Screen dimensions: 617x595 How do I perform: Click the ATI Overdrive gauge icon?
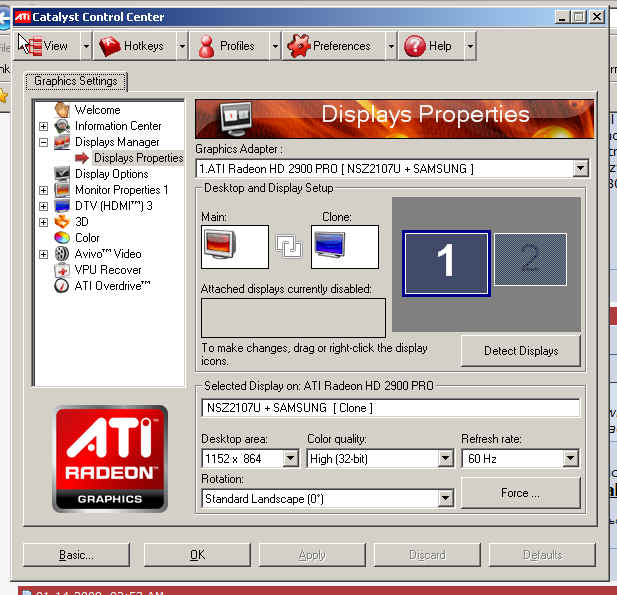click(x=62, y=286)
